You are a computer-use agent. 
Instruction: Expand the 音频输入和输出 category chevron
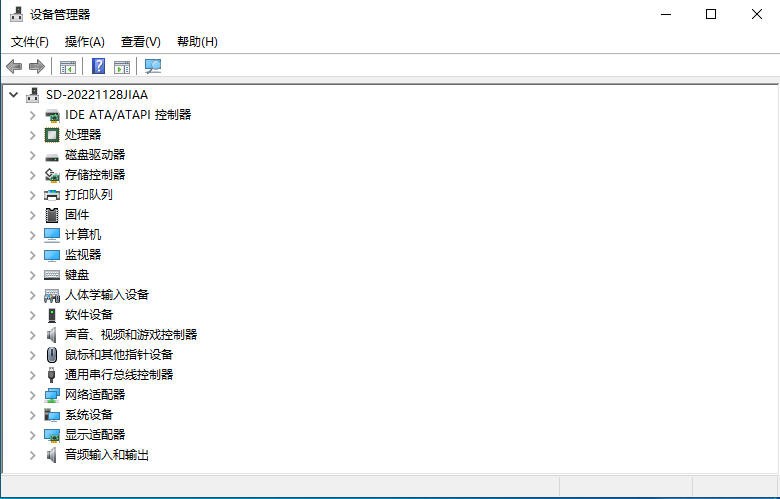[32, 455]
